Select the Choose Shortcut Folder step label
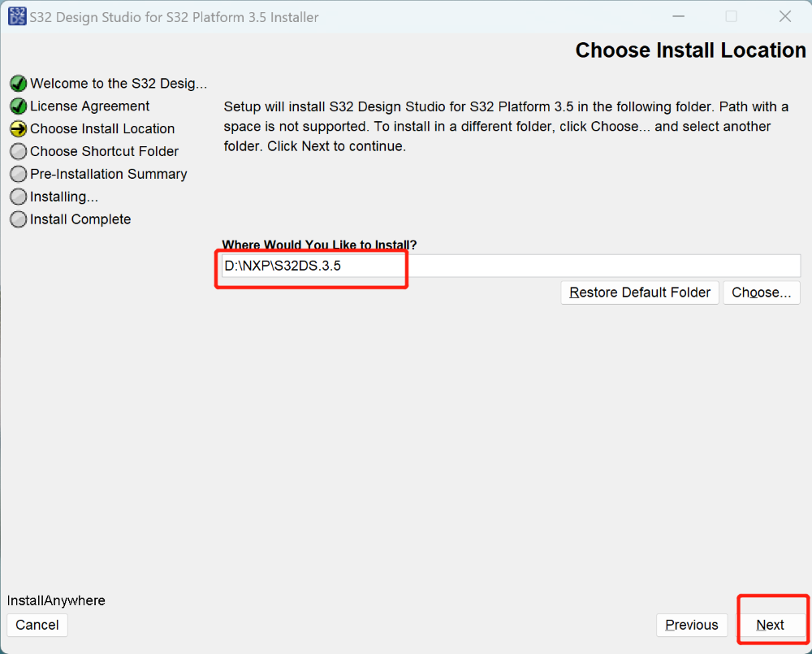The image size is (812, 654). [x=104, y=152]
